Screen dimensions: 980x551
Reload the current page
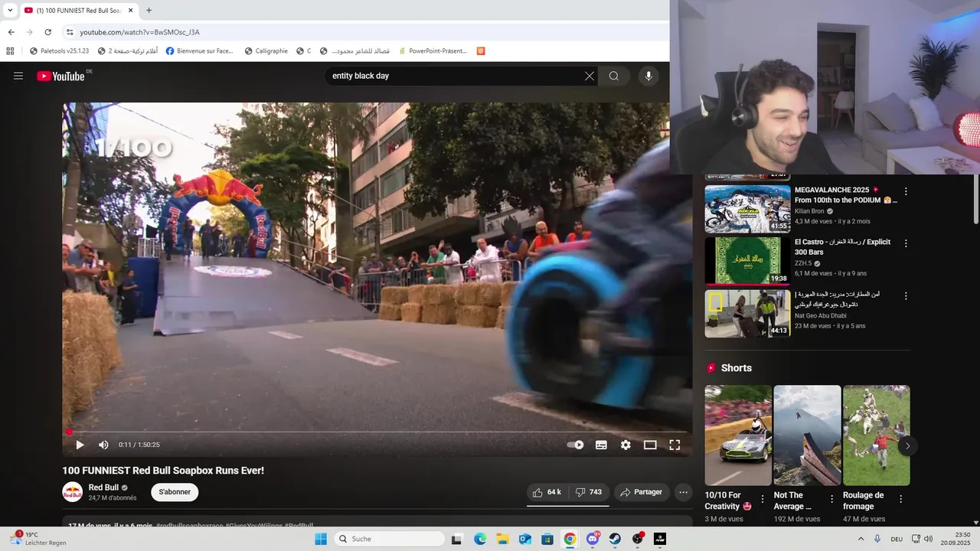coord(47,32)
